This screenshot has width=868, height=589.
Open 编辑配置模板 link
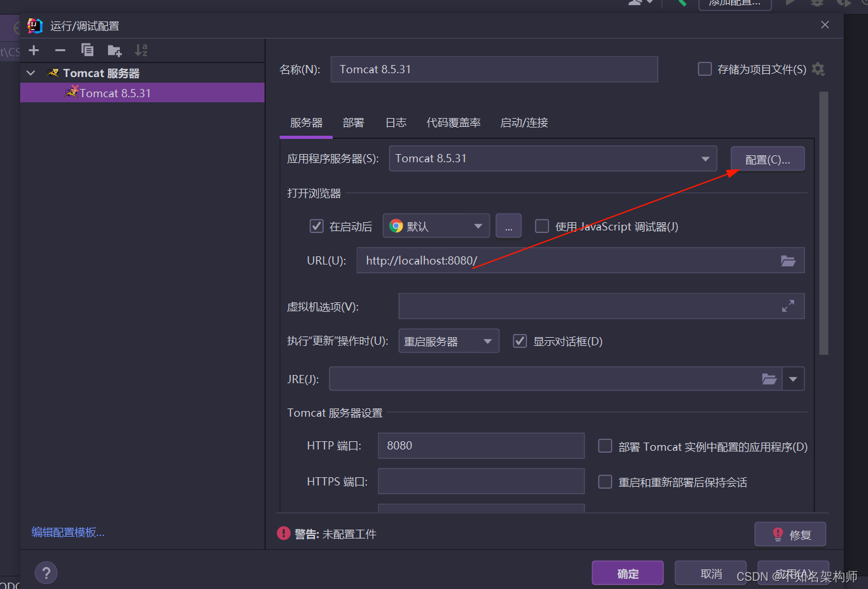click(67, 532)
